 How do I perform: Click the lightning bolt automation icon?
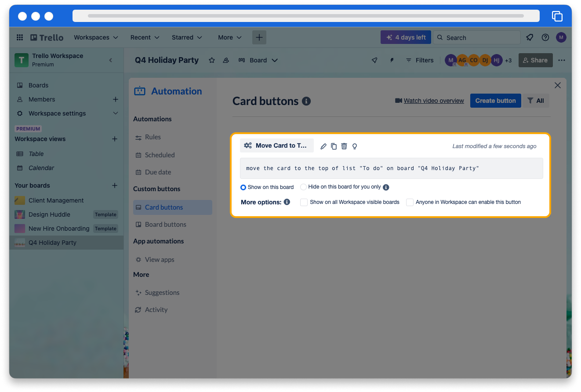(x=392, y=60)
